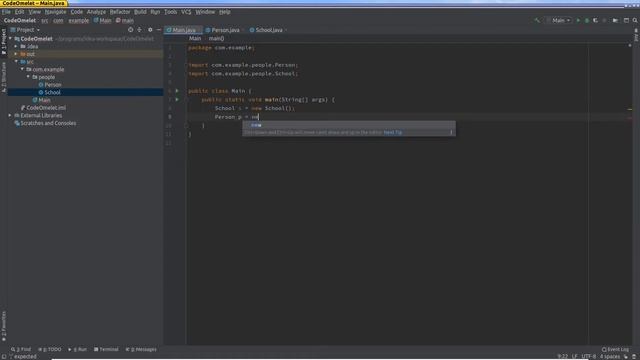
Task: Select the 'new' completion suggestion
Action: [x=349, y=125]
